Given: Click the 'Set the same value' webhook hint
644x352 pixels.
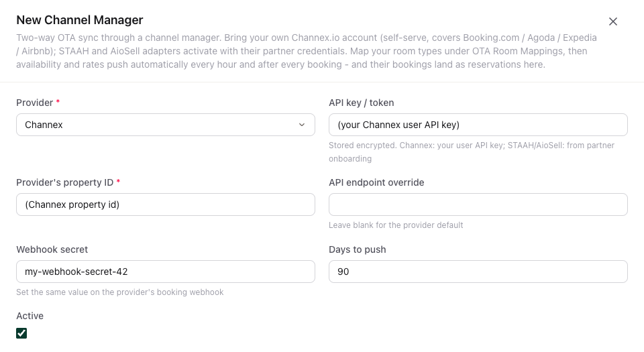Looking at the screenshot, I should coord(120,292).
